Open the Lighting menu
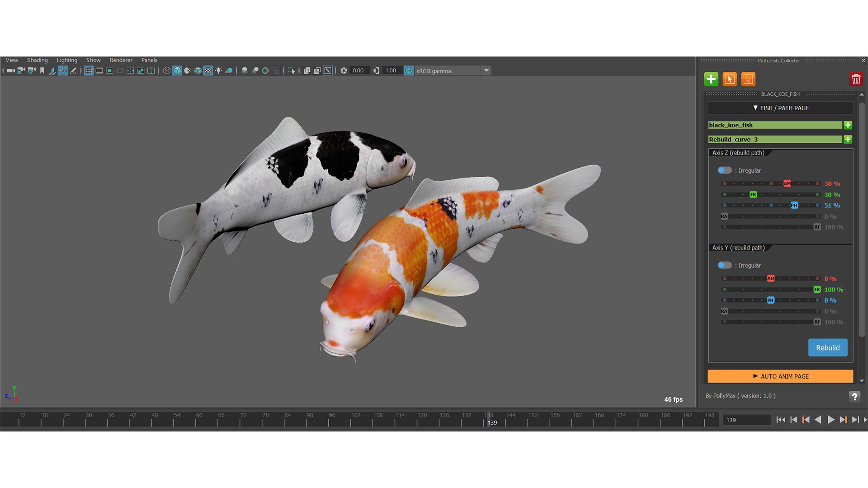Image resolution: width=868 pixels, height=488 pixels. pos(67,60)
